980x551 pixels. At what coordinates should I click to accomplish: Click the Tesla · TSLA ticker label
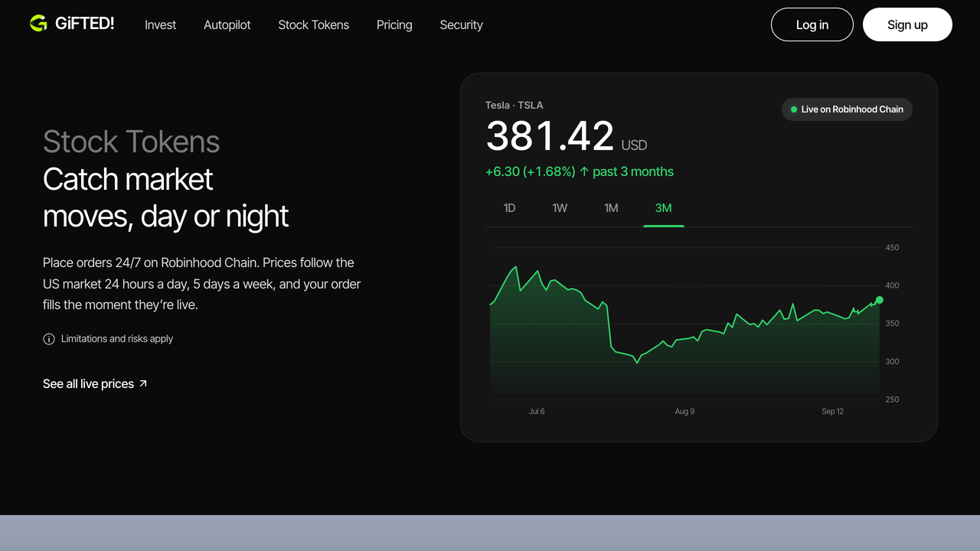[x=514, y=105]
